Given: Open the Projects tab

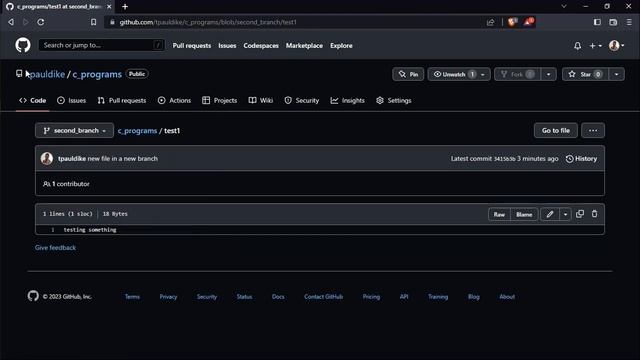Looking at the screenshot, I should tap(220, 100).
